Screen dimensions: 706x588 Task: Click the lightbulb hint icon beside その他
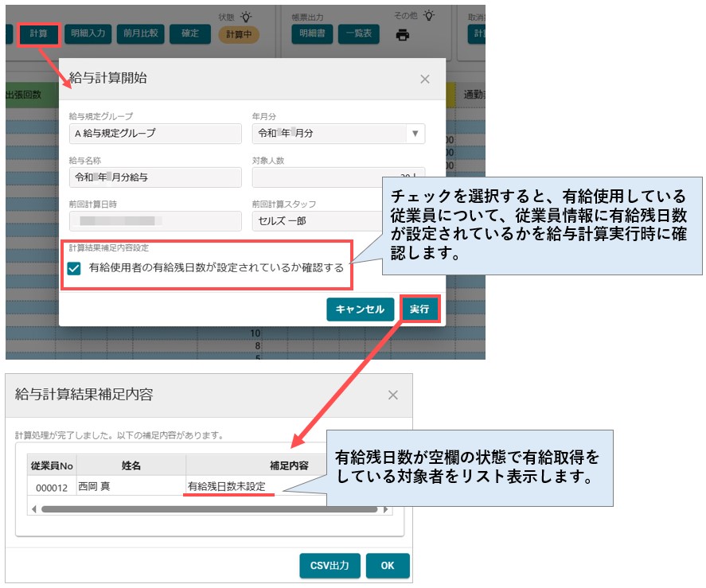coord(429,16)
